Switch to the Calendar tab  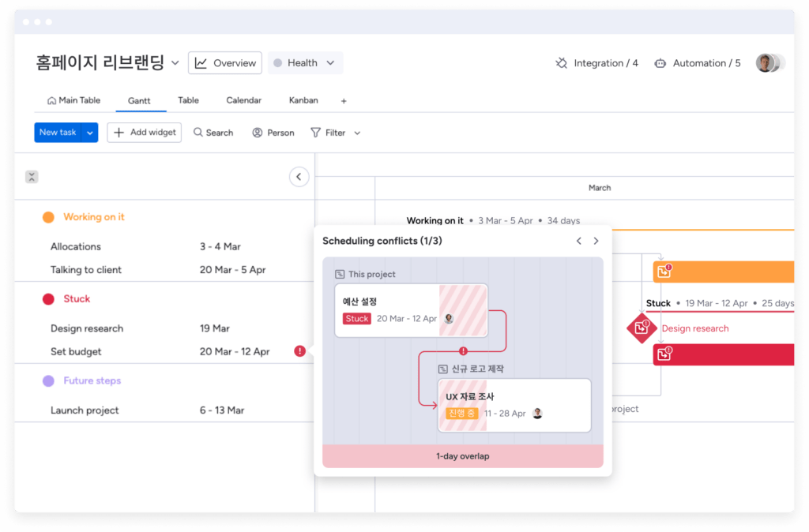pyautogui.click(x=243, y=100)
